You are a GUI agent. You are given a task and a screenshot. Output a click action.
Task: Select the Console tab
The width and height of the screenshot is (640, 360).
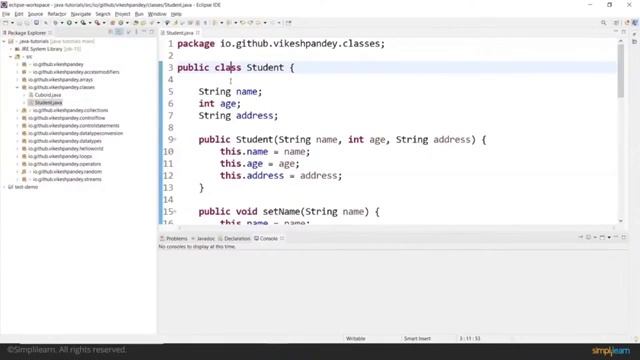point(266,238)
